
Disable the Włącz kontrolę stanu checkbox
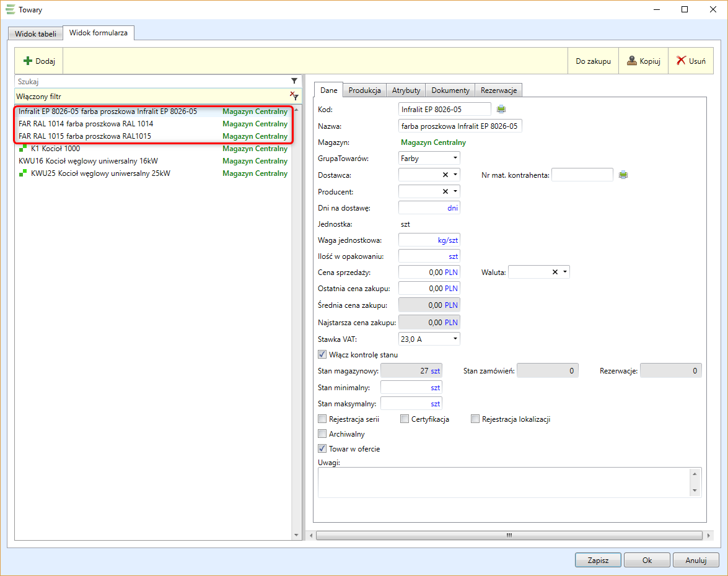click(x=322, y=355)
